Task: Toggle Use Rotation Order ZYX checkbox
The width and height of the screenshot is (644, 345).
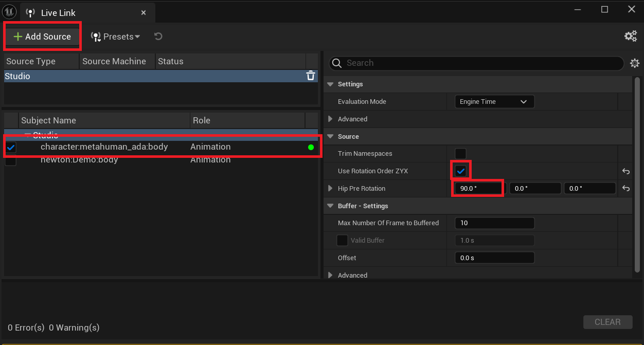Action: pyautogui.click(x=460, y=171)
